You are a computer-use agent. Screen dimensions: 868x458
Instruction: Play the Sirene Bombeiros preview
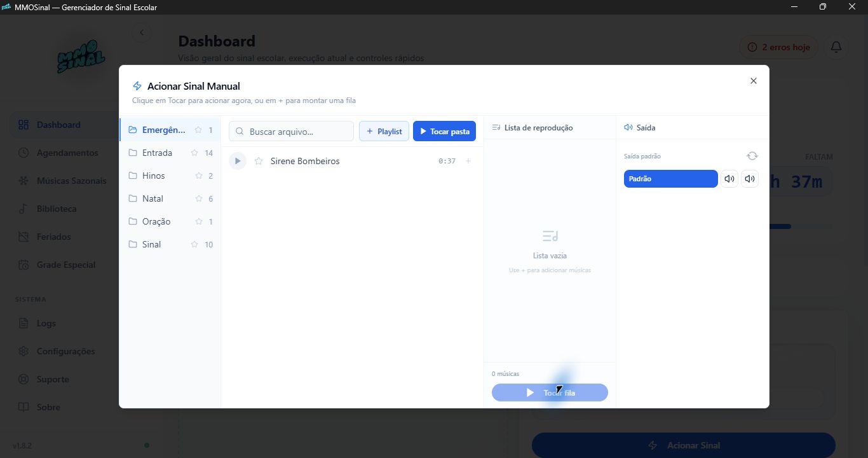click(x=238, y=161)
